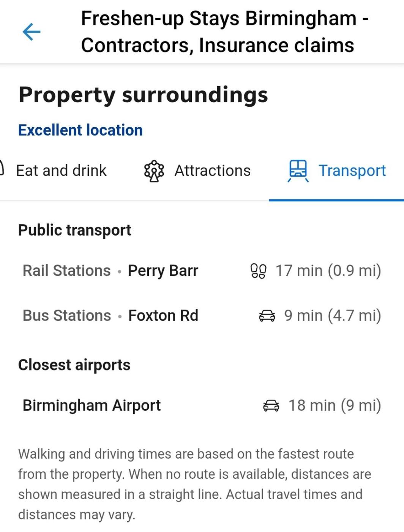Click the Attractions ferris wheel icon

154,171
